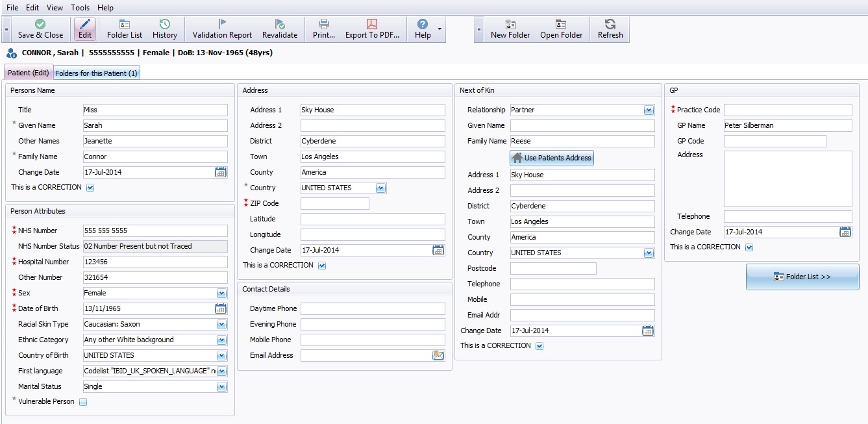Open the Validation Report flag icon
The width and height of the screenshot is (868, 424).
222,25
